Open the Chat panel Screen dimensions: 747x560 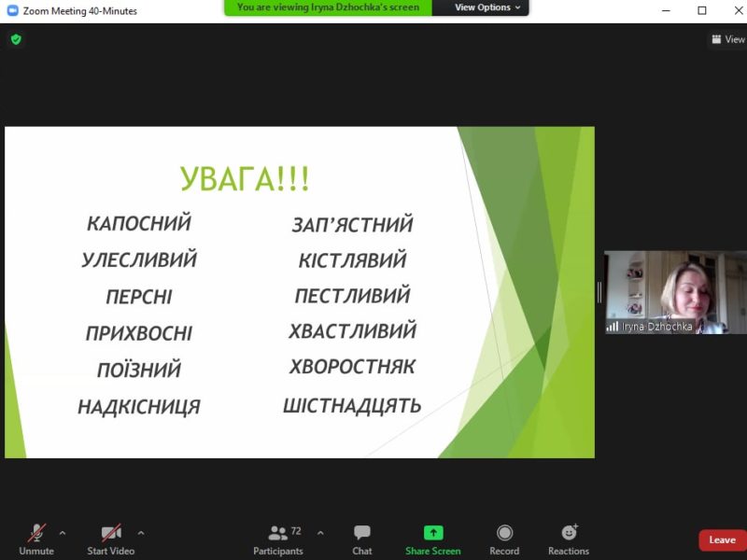click(362, 539)
